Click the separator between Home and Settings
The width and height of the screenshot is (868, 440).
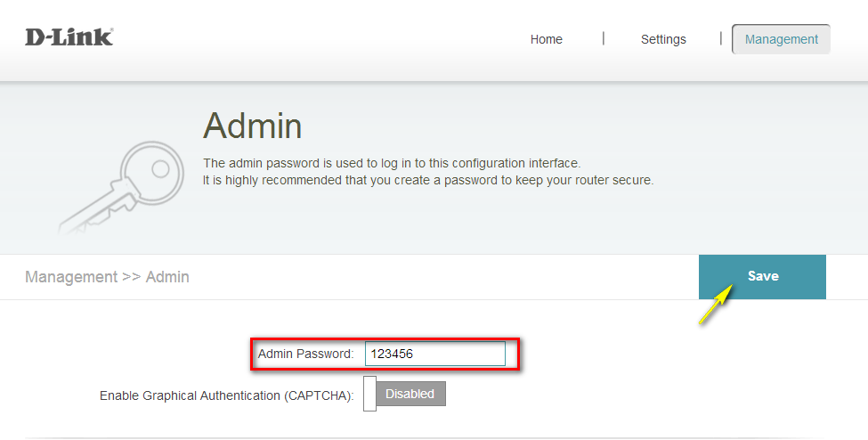[x=603, y=38]
